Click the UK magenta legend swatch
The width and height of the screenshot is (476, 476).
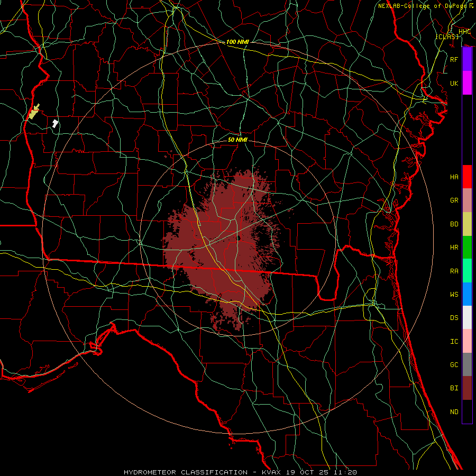(x=467, y=83)
